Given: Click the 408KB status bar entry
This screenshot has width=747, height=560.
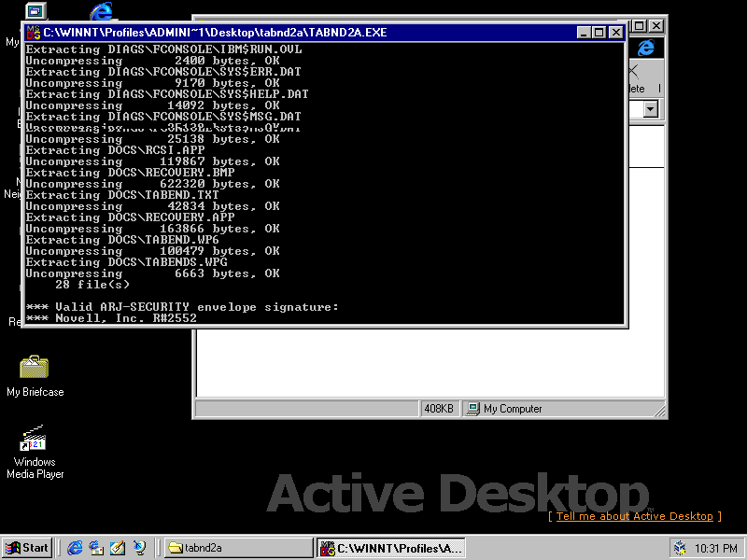Looking at the screenshot, I should pos(439,409).
